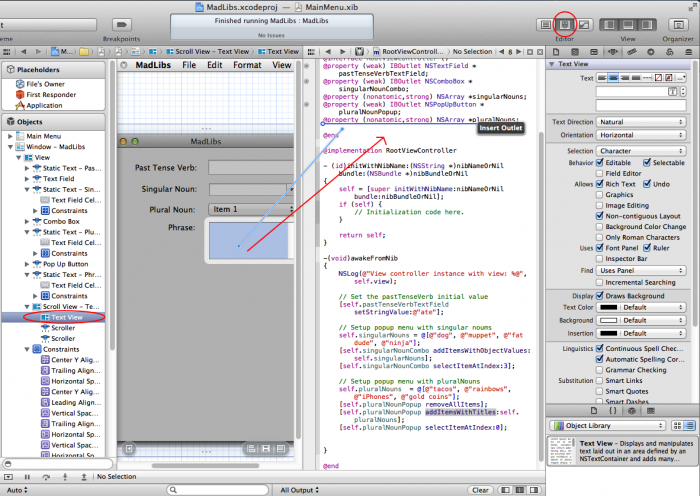Toggle the Rich Text checkbox

tap(600, 184)
